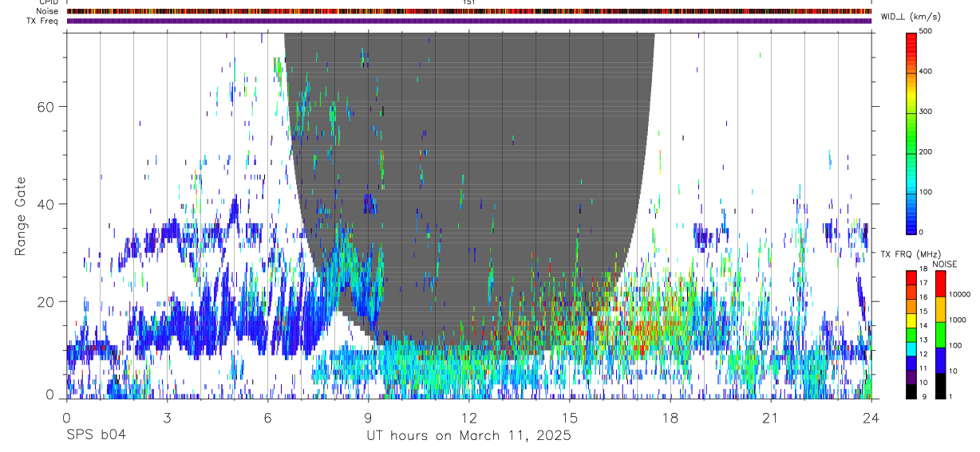980x452 pixels.
Task: Click the 0 tick on the WID color bar
Action: pyautogui.click(x=922, y=232)
